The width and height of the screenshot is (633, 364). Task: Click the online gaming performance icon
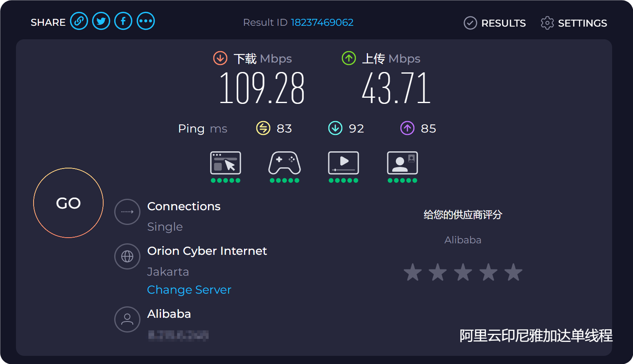[x=285, y=163]
